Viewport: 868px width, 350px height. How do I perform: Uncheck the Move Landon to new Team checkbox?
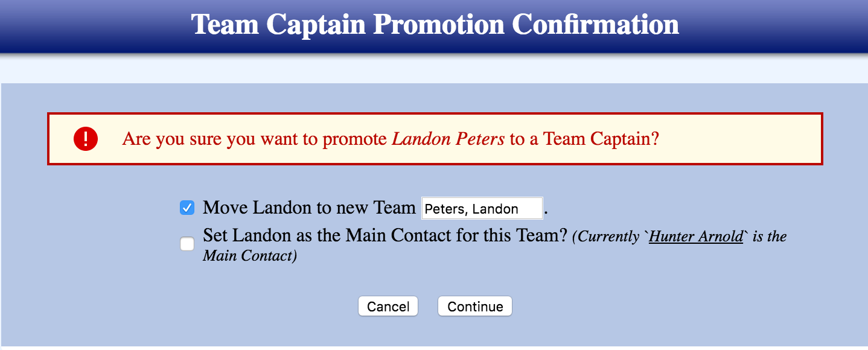coord(187,208)
